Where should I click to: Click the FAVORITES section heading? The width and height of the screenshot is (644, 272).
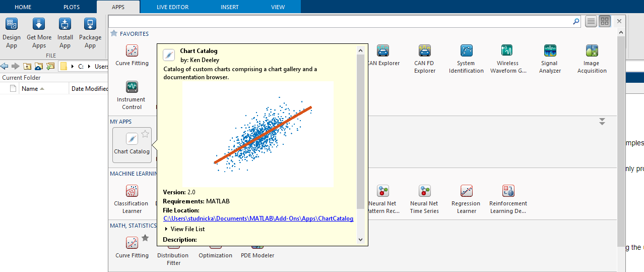134,34
